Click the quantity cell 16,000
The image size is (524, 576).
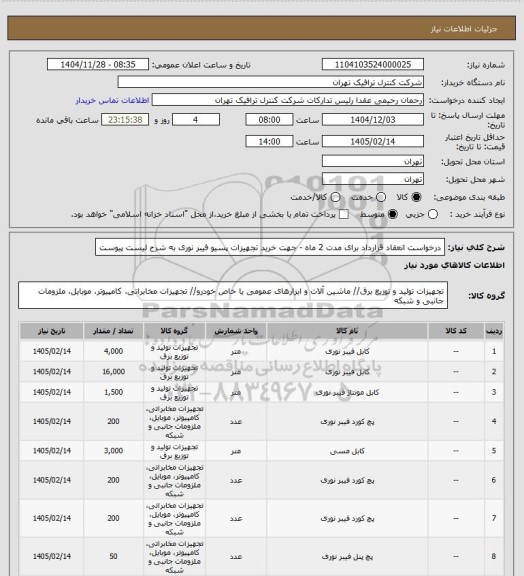[x=114, y=372]
